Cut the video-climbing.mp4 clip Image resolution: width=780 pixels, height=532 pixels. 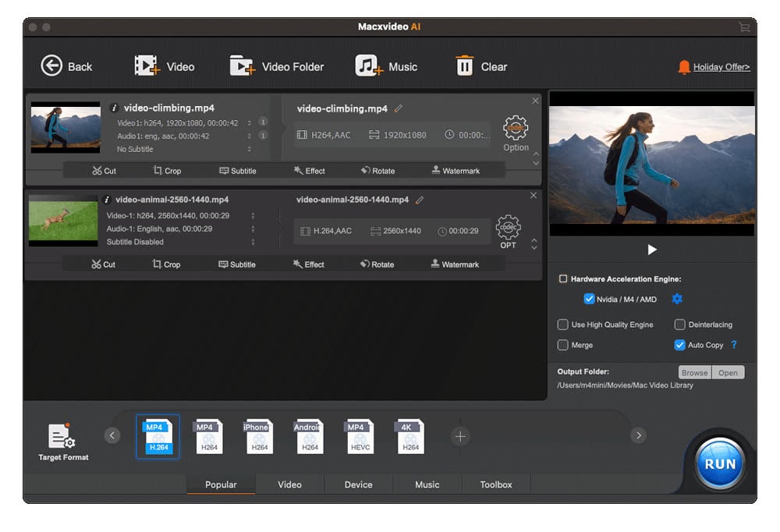coord(104,171)
